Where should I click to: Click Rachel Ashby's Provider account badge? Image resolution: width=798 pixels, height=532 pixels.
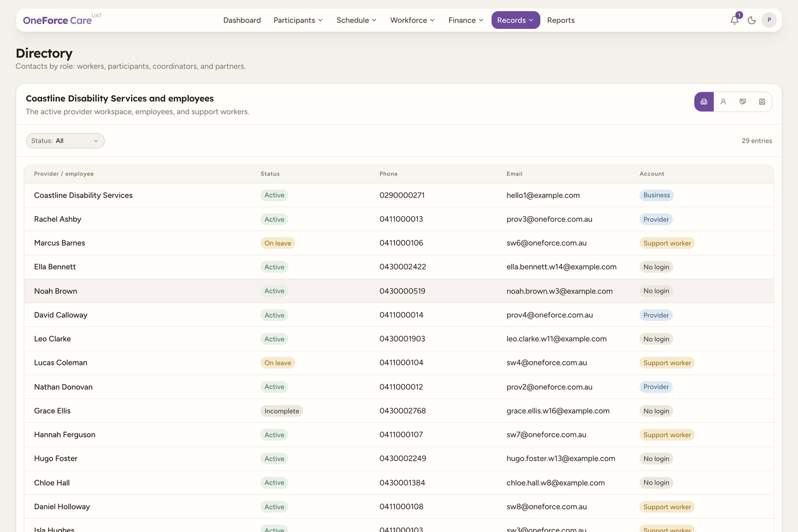656,219
